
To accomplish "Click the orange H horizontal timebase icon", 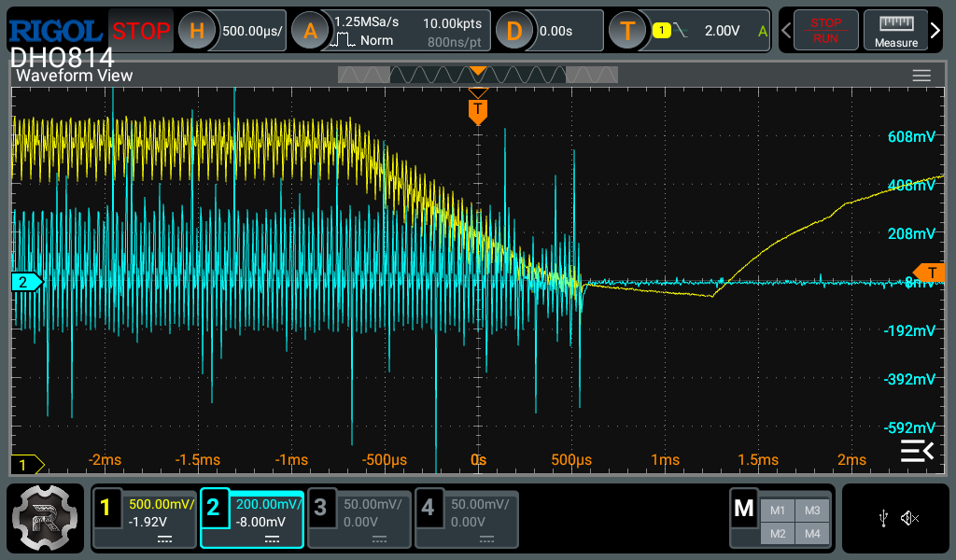I will 196,31.
